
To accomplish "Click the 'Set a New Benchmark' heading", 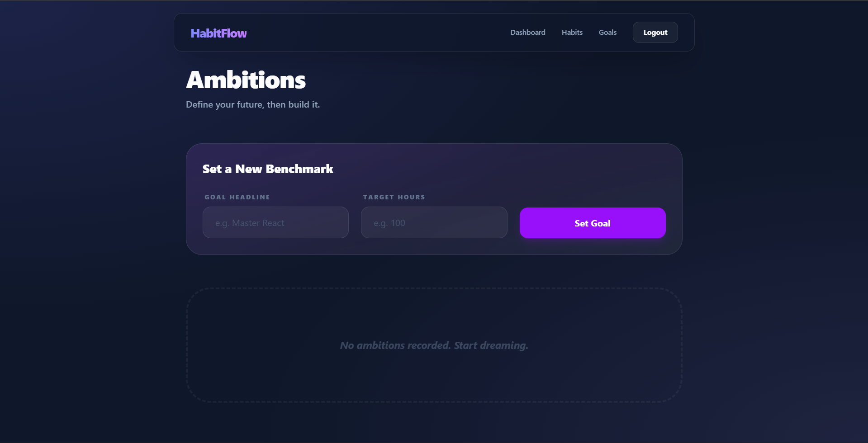I will [x=268, y=169].
